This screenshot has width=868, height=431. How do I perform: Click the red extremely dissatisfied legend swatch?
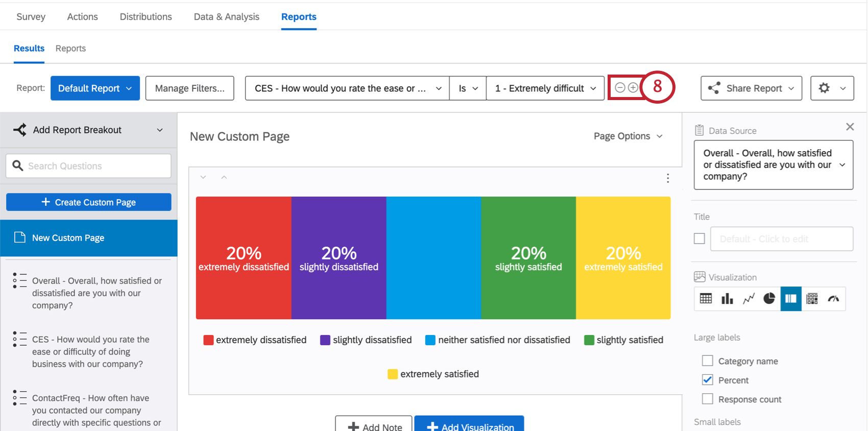pos(208,340)
